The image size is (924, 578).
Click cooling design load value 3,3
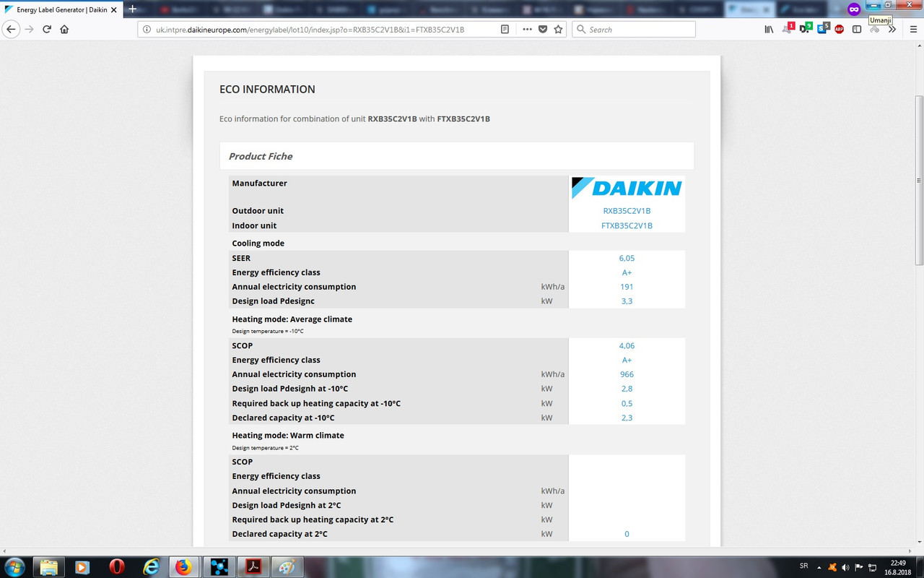click(x=627, y=301)
